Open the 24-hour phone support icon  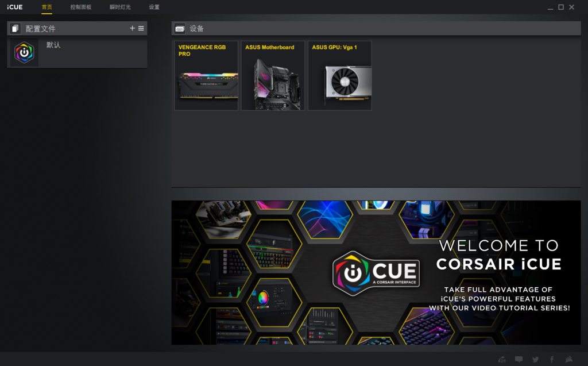[x=502, y=359]
